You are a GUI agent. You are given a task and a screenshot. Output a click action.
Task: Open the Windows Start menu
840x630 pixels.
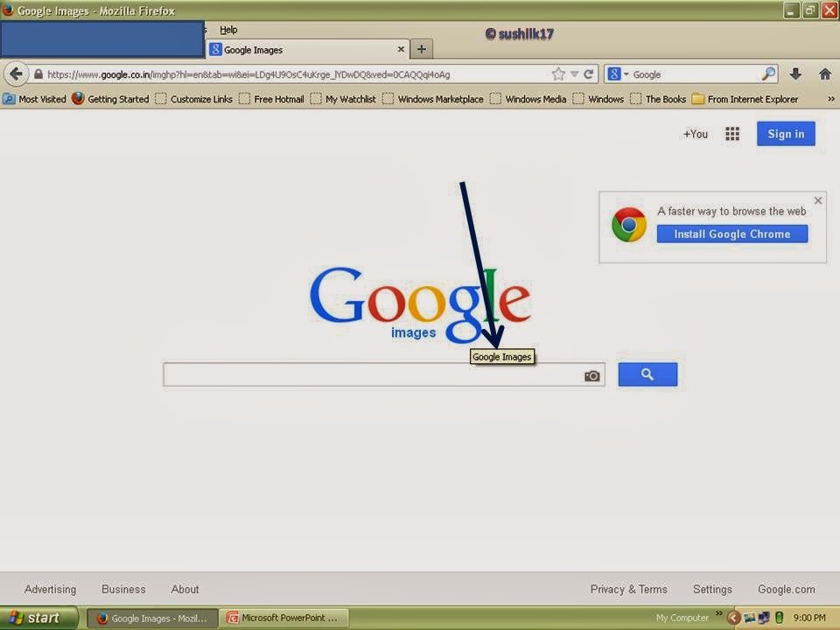pyautogui.click(x=38, y=618)
